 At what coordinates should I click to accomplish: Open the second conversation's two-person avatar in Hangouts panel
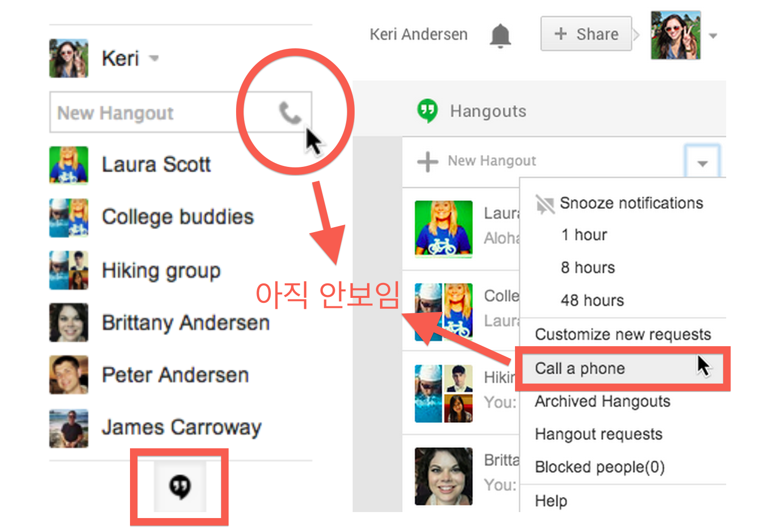443,312
